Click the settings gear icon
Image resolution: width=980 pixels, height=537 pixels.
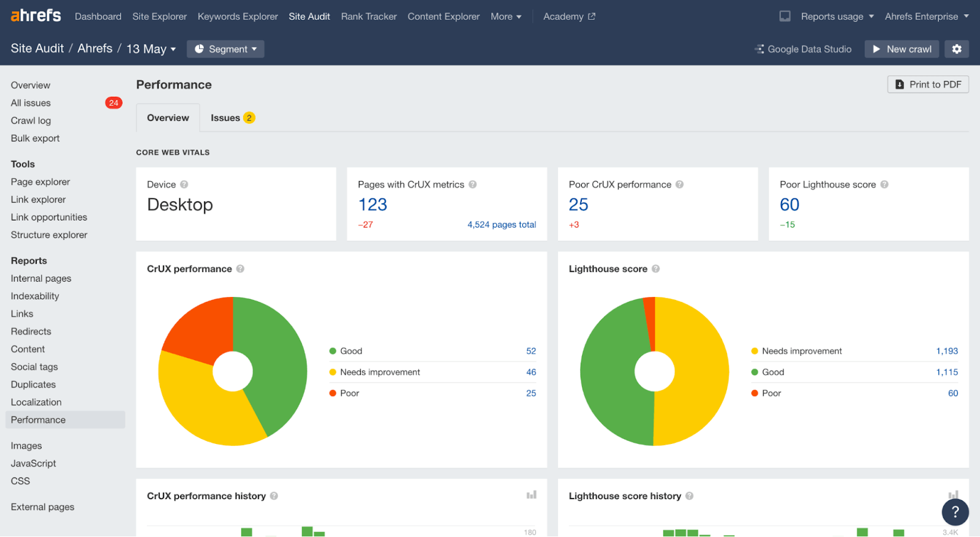[956, 49]
